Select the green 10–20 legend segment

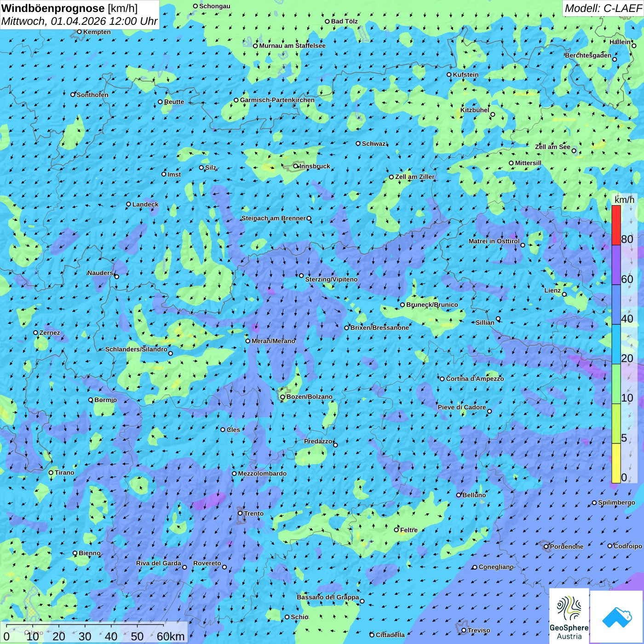(616, 384)
